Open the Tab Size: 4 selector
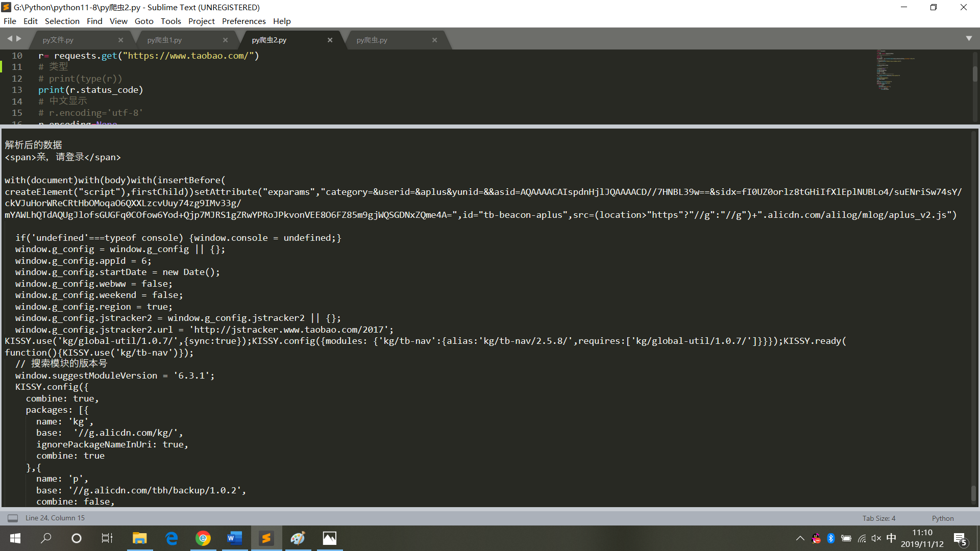Image resolution: width=980 pixels, height=551 pixels. (878, 518)
